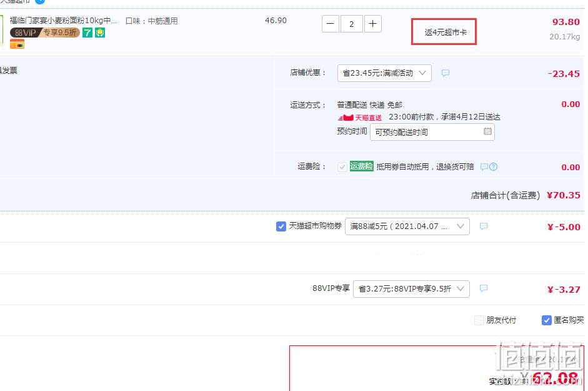Viewport: 588px width, 391px height.
Task: Click the 店铺合计 total ¥70.35
Action: click(x=563, y=195)
